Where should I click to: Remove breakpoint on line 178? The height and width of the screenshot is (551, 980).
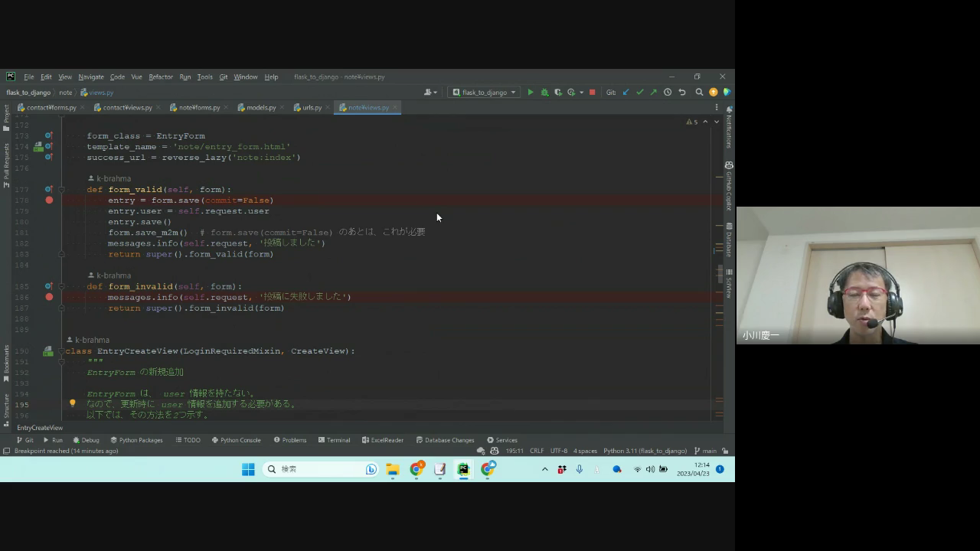49,201
